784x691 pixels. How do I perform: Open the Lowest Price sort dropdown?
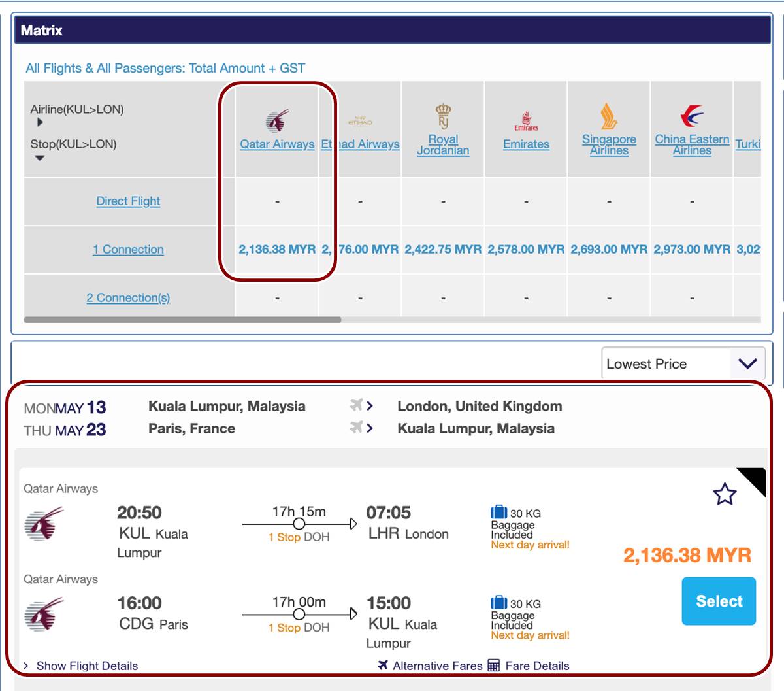pyautogui.click(x=683, y=363)
